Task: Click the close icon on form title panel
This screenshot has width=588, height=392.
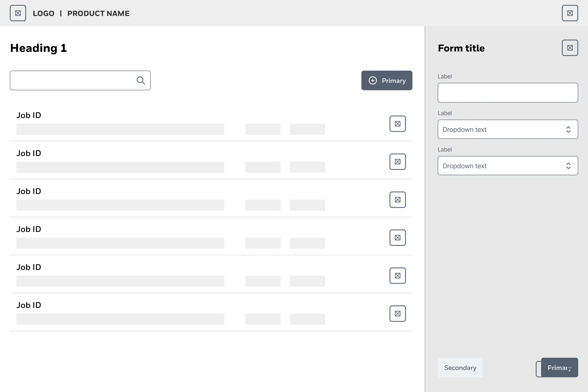Action: [569, 48]
